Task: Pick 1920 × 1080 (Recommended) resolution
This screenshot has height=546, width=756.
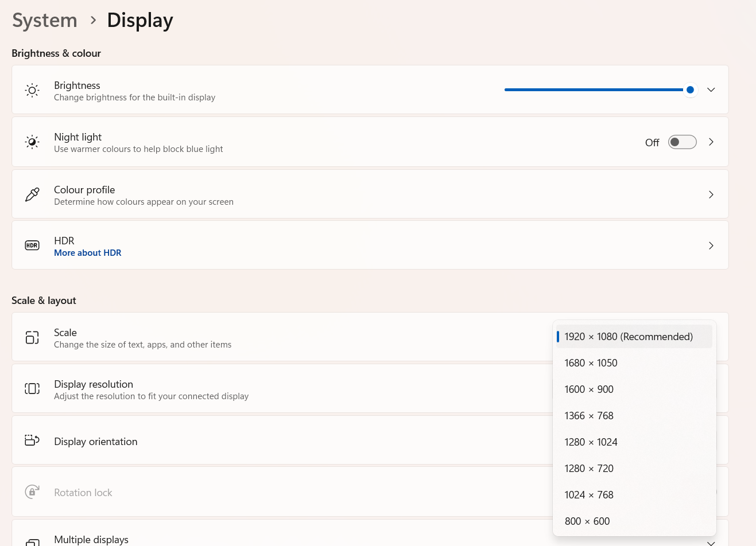Action: coord(629,337)
